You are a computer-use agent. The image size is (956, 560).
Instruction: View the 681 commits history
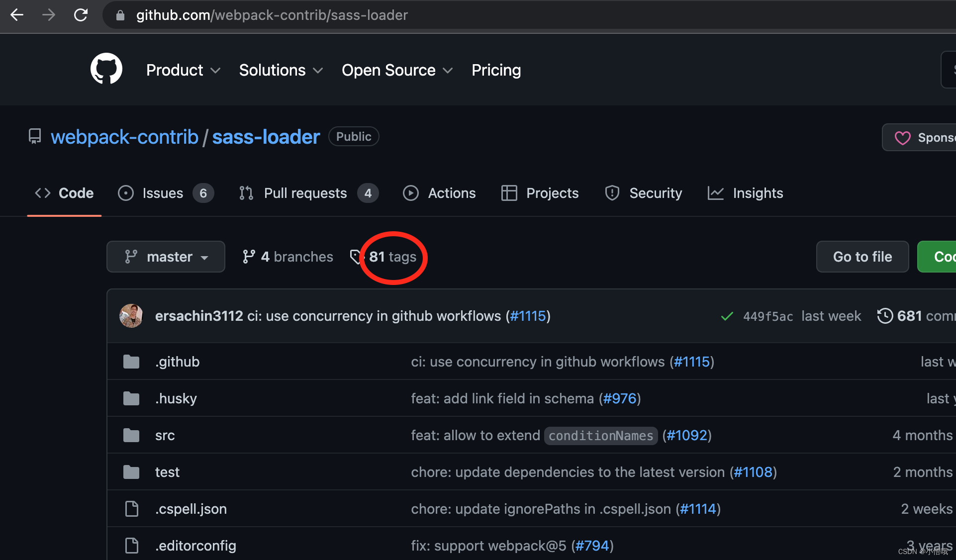coord(916,316)
